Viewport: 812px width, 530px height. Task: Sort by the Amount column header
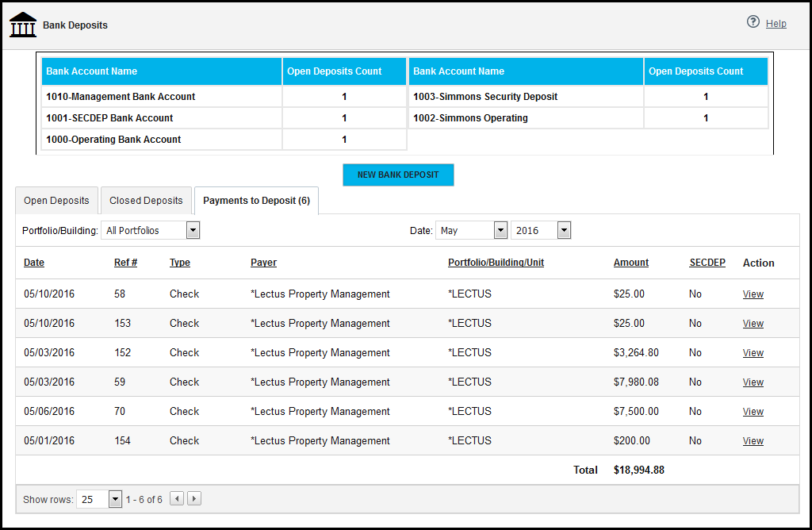[630, 263]
